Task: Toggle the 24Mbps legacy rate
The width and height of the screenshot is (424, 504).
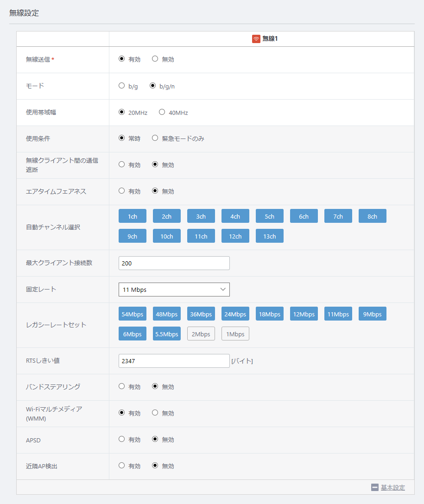Action: [x=235, y=314]
